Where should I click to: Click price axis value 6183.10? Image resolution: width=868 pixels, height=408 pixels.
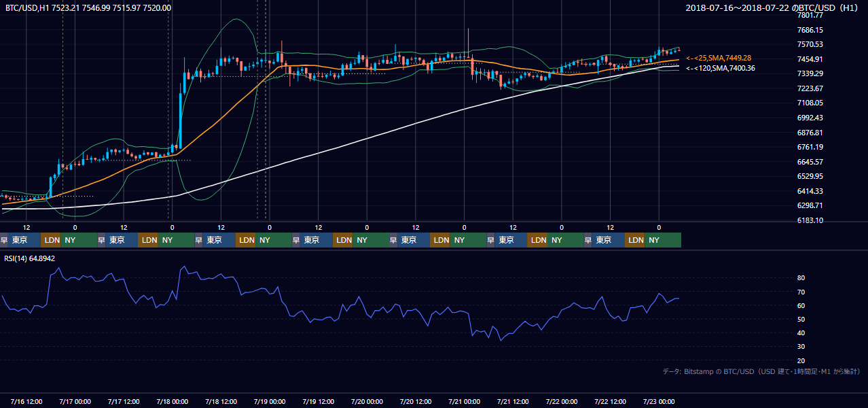coord(810,220)
